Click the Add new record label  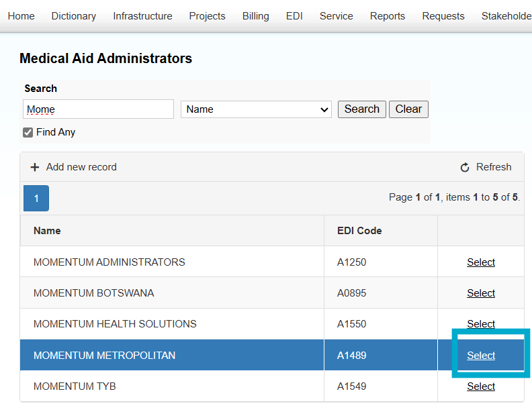click(81, 167)
